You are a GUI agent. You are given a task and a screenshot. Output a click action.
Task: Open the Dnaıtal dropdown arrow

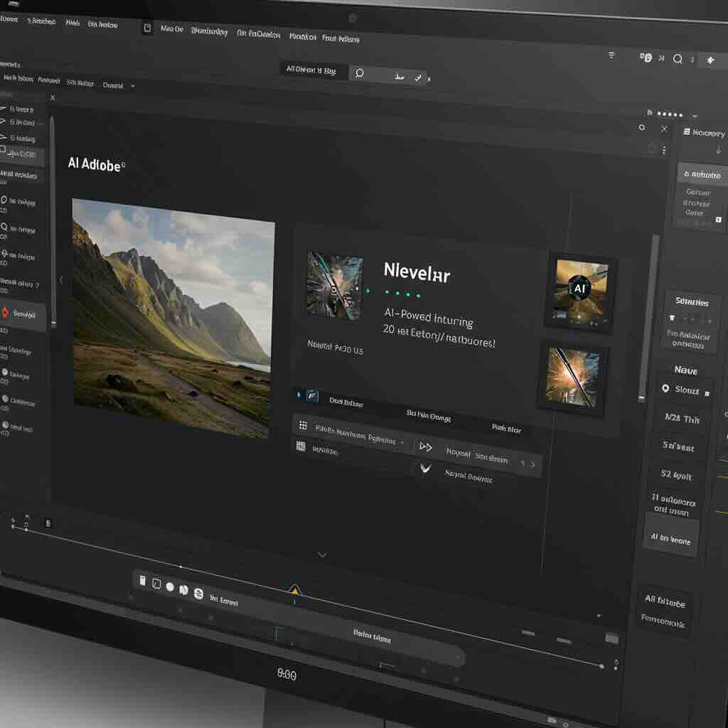(x=133, y=86)
